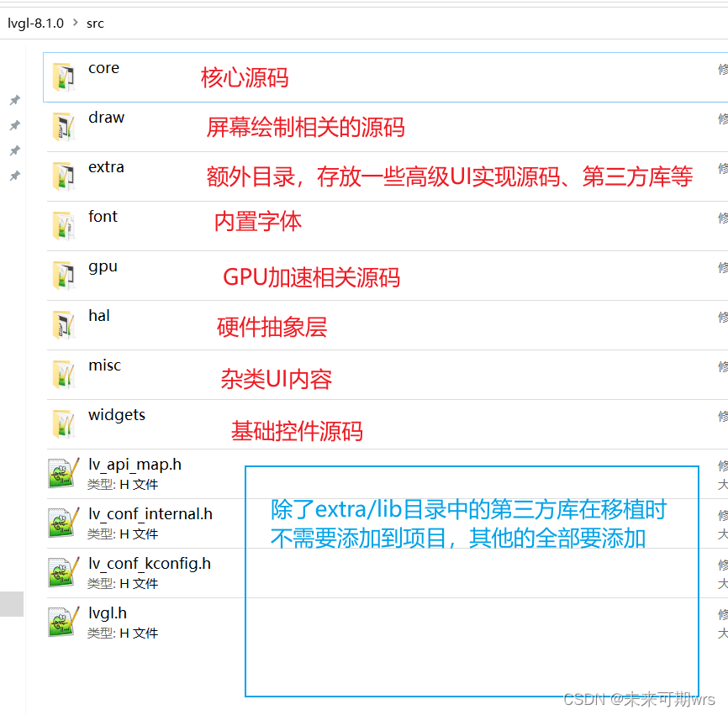Select the font folder name
Image resolution: width=728 pixels, height=715 pixels.
(103, 216)
